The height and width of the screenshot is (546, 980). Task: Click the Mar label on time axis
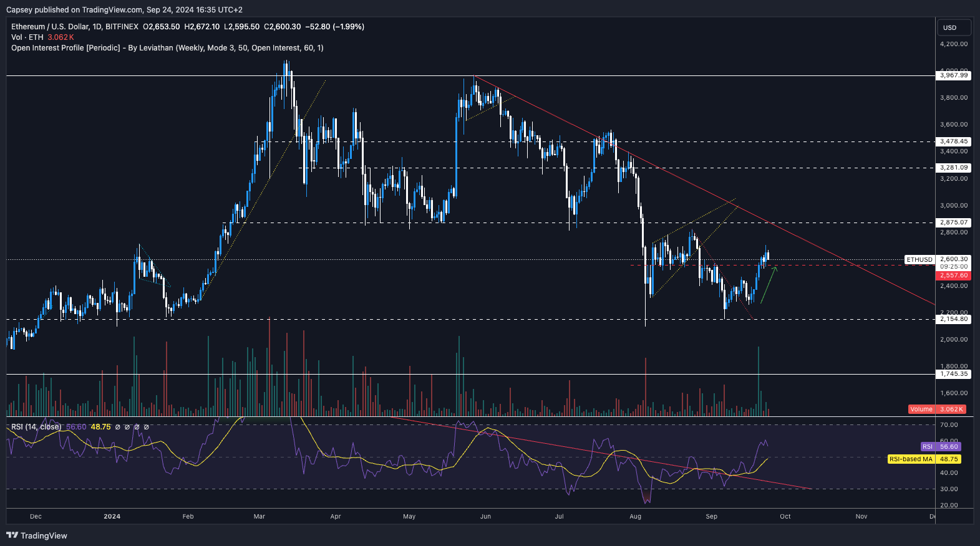[x=260, y=517]
